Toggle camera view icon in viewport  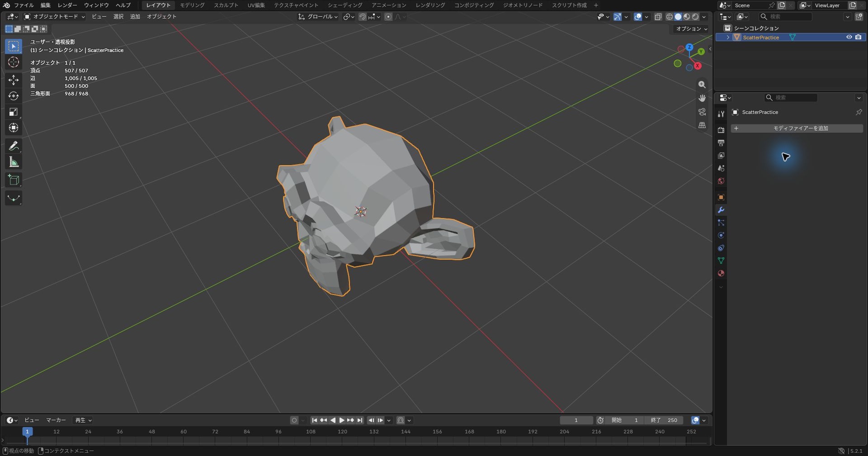pyautogui.click(x=702, y=112)
